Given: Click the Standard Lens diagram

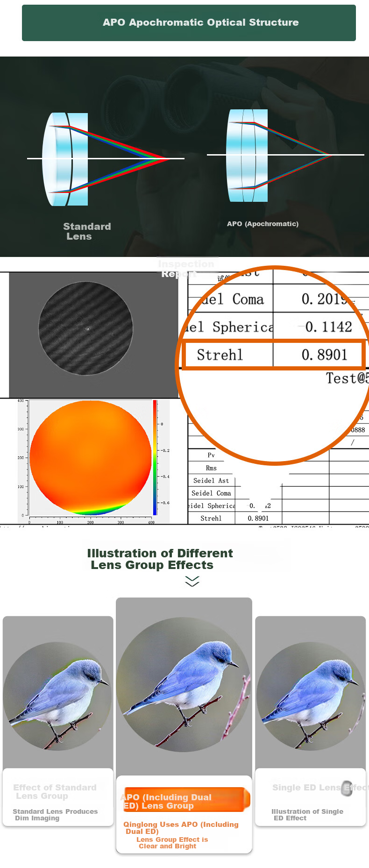Looking at the screenshot, I should (x=106, y=159).
